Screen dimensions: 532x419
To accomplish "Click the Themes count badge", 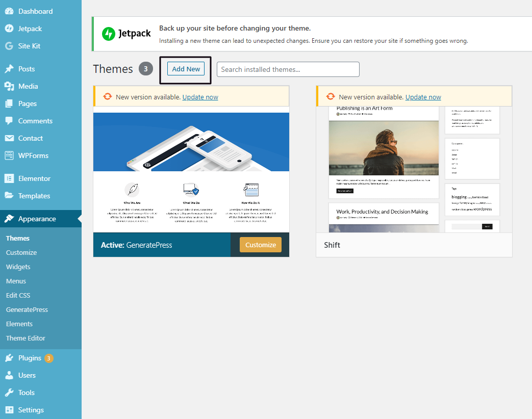I will click(145, 69).
